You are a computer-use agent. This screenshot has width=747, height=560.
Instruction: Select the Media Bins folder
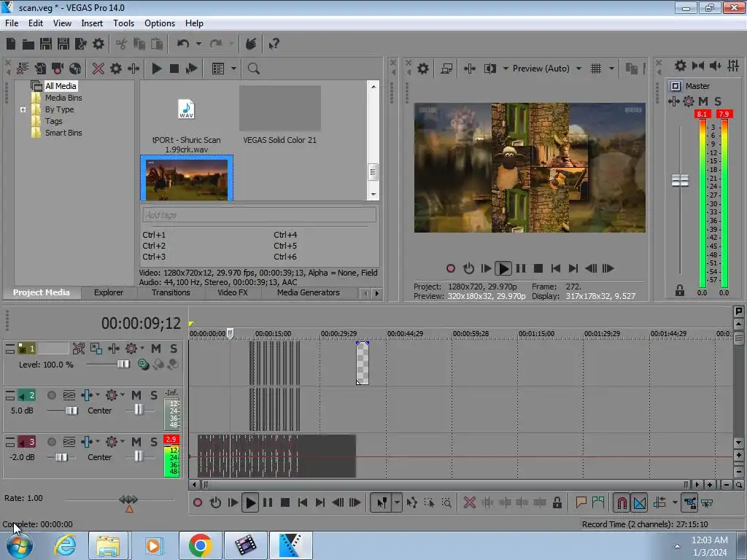(x=63, y=98)
